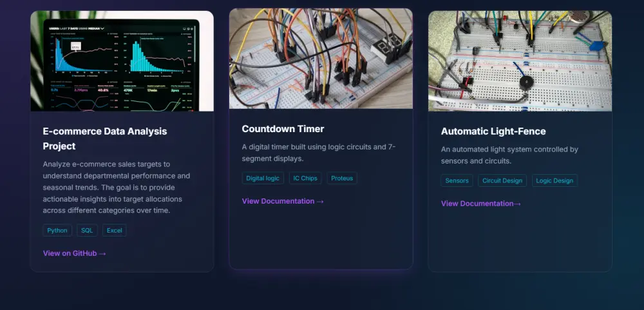The image size is (644, 310).
Task: Click the Countdown Timer title
Action: click(x=283, y=129)
